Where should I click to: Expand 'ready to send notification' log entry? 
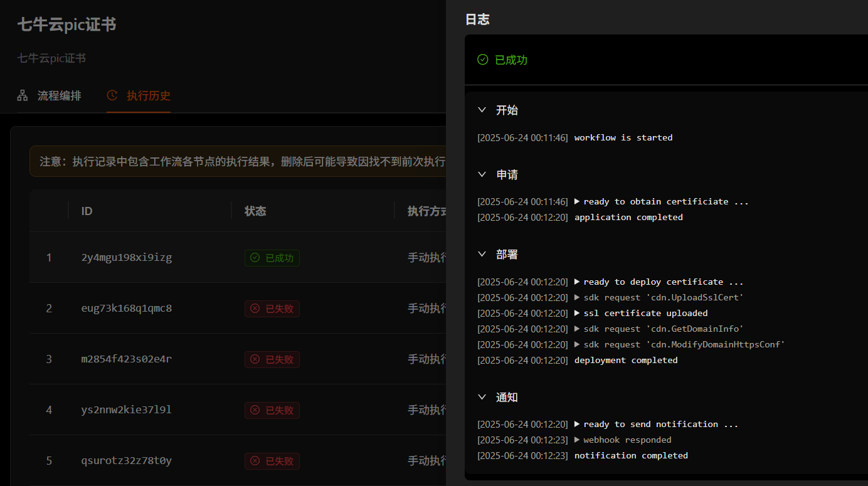click(x=577, y=425)
